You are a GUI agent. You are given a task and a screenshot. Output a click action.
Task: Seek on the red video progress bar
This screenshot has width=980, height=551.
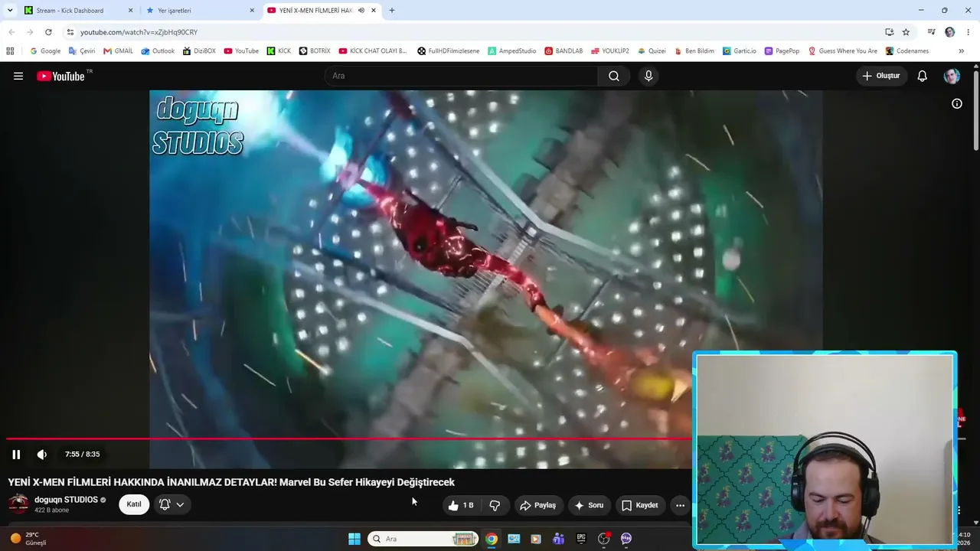pos(349,439)
